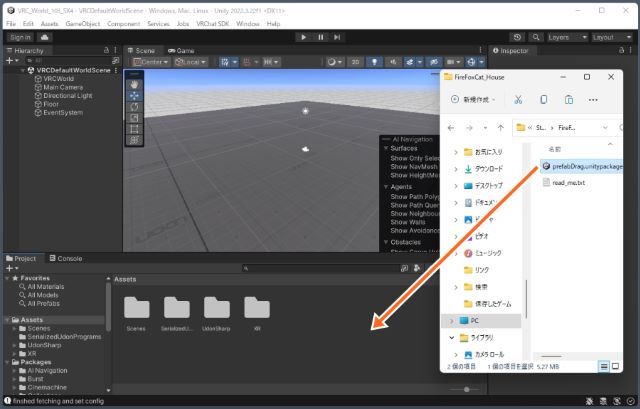Screen dimensions: 640x409
Task: Select prefabDrag.unitypackage file in Explorer
Action: point(582,166)
